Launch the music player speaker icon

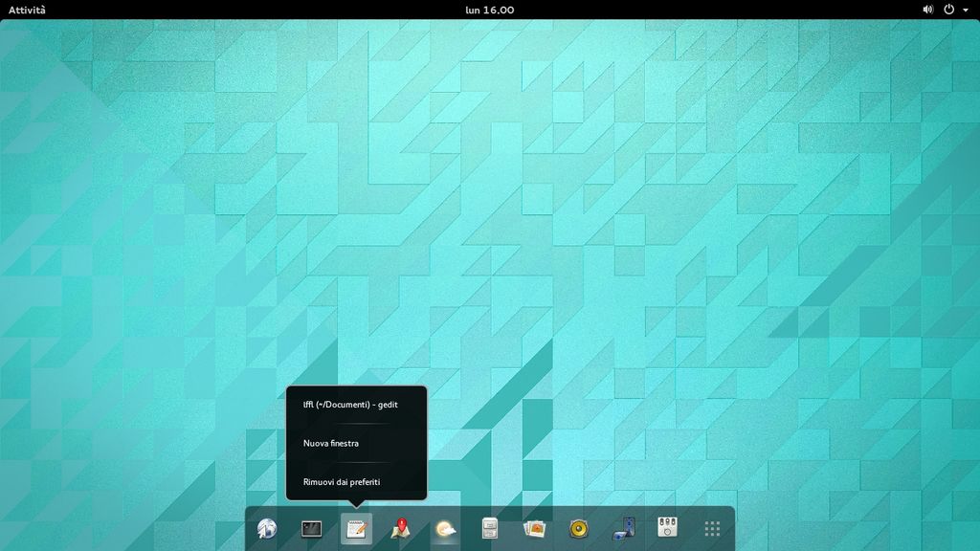(578, 528)
